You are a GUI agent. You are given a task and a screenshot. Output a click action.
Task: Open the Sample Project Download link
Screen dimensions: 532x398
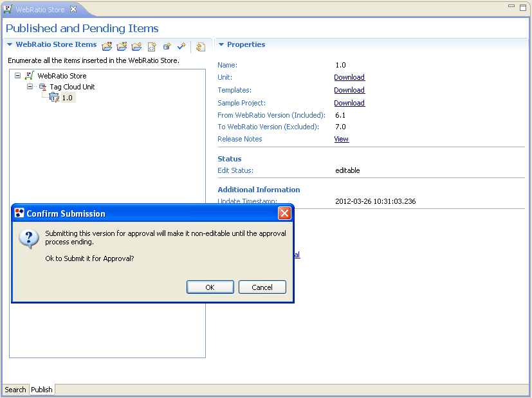pyautogui.click(x=349, y=103)
